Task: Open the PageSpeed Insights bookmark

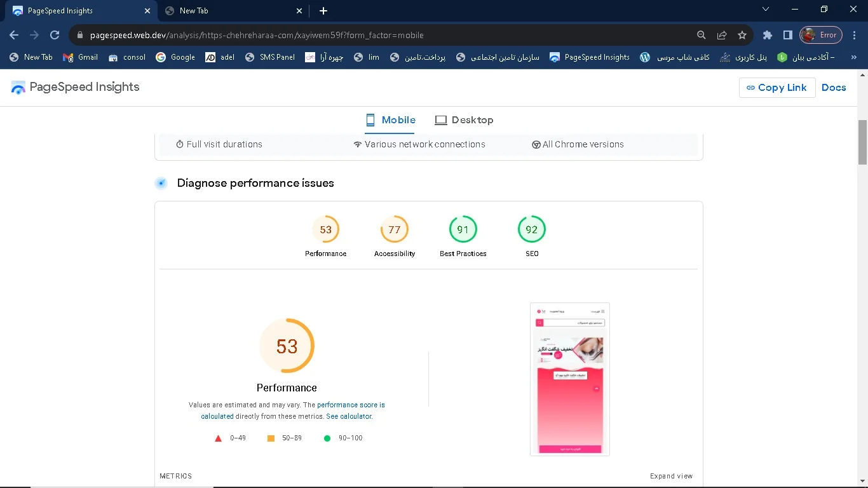Action: [x=590, y=57]
